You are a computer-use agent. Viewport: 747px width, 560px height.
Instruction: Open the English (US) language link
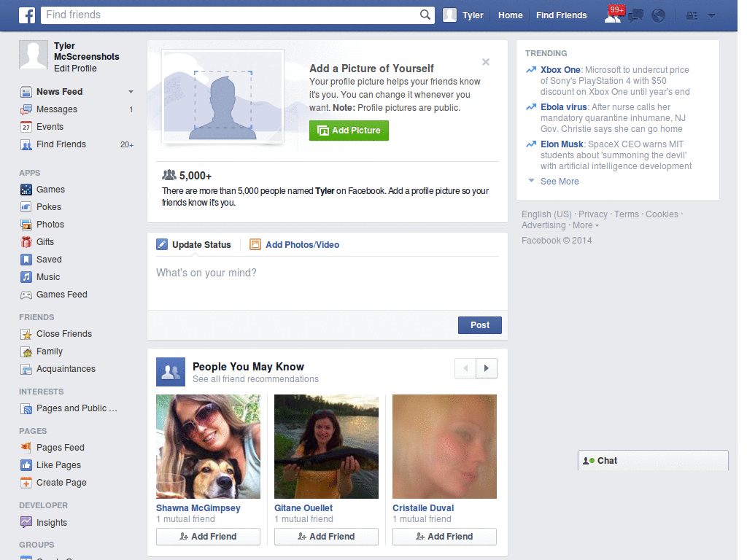[546, 214]
